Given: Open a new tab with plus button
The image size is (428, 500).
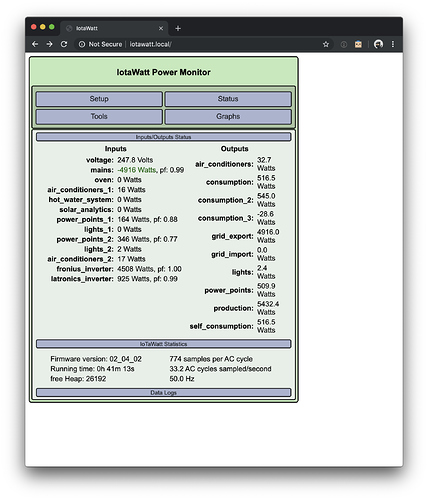Looking at the screenshot, I should 178,28.
